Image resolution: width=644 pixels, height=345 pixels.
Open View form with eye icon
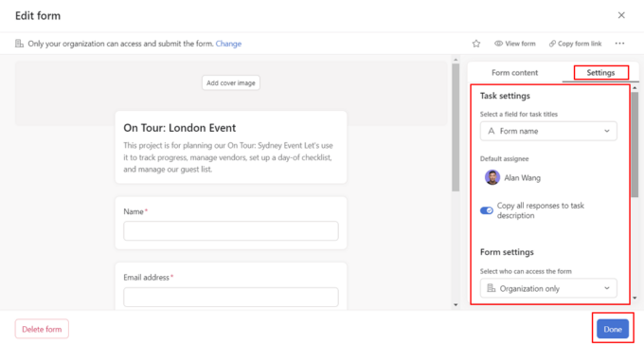[x=514, y=44]
